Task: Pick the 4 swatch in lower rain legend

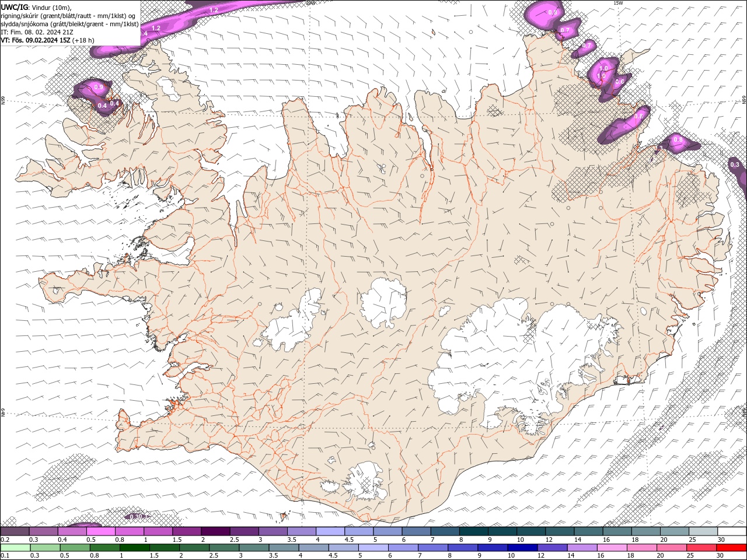Action: pos(314,548)
